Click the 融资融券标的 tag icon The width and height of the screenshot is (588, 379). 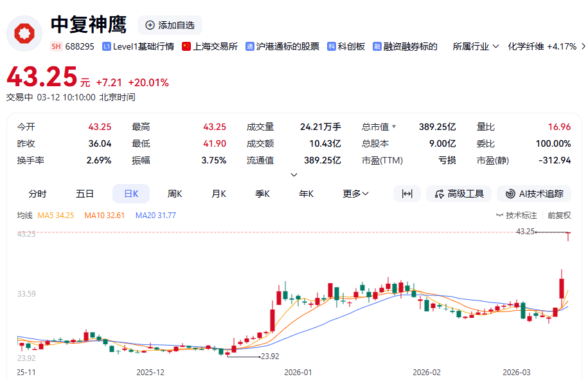(x=377, y=46)
